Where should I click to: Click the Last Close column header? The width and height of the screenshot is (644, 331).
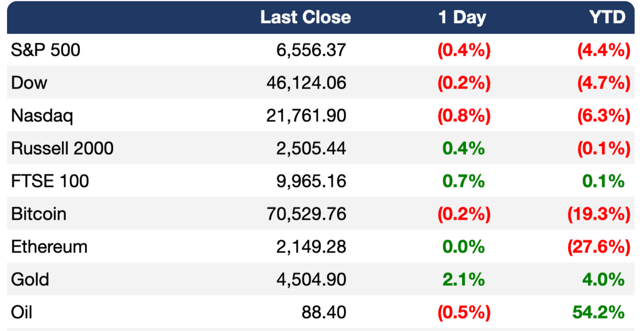pyautogui.click(x=305, y=17)
